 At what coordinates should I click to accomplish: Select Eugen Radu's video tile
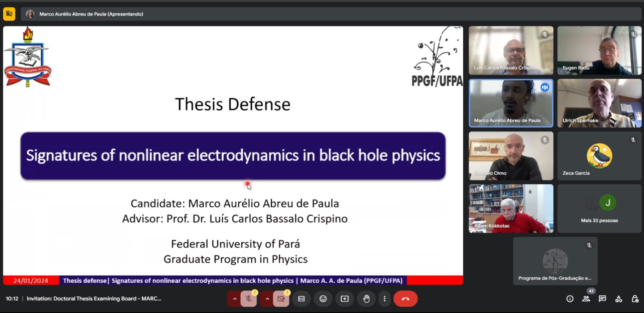click(x=599, y=50)
